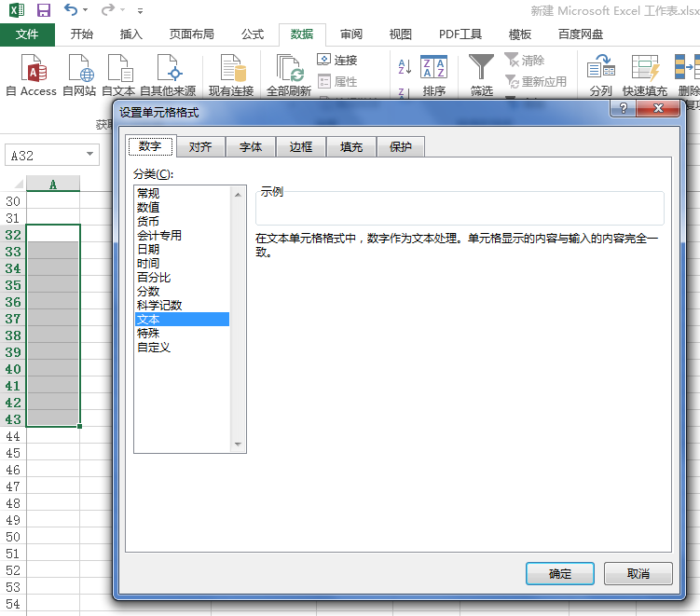Click Clear filter (清除)
Viewport: 700px width, 616px height.
pos(525,60)
